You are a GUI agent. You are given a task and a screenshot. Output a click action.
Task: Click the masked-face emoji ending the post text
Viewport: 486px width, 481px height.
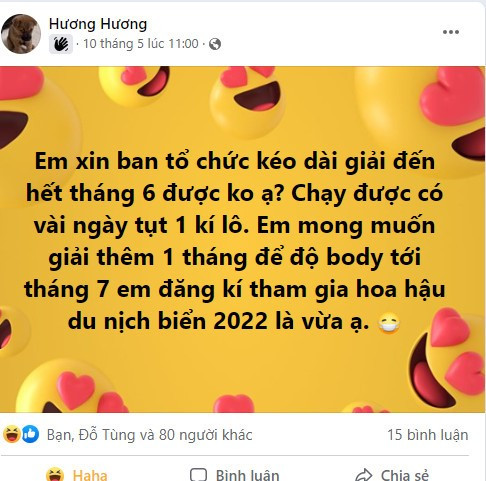pos(389,323)
